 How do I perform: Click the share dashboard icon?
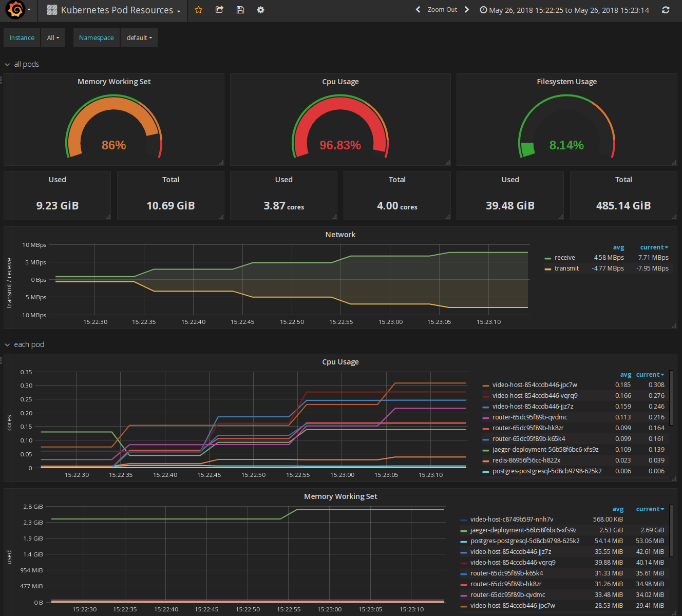point(219,10)
